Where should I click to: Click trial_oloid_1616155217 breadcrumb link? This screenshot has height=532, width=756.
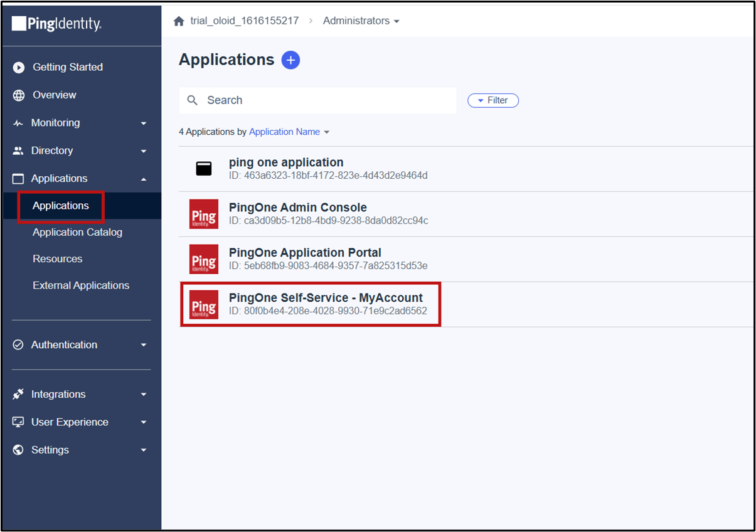(245, 21)
